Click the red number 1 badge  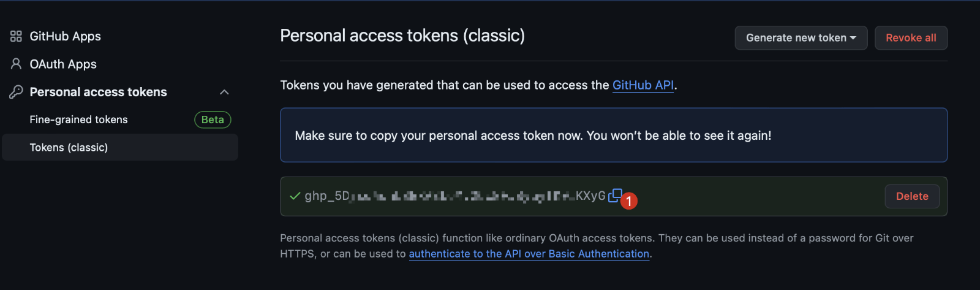(629, 201)
